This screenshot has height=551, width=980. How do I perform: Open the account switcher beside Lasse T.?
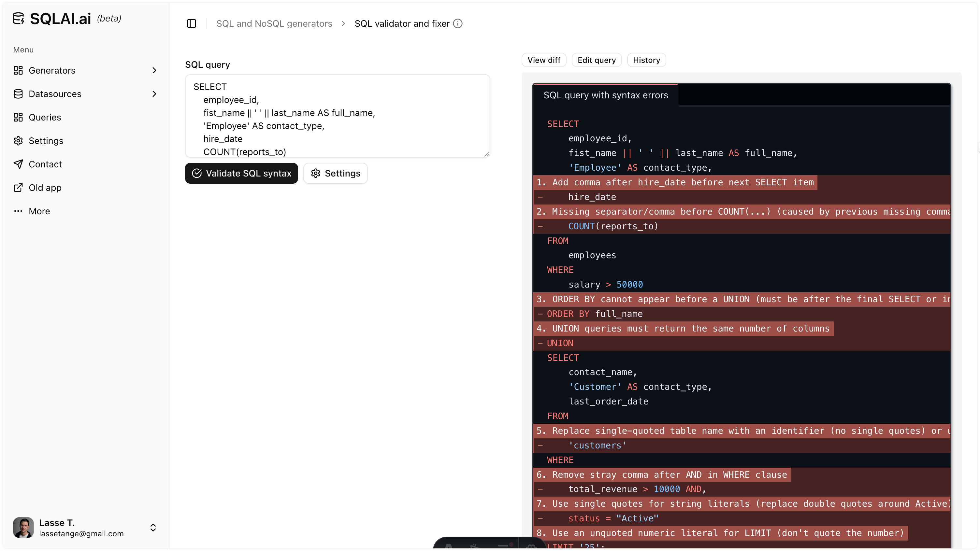(x=153, y=528)
